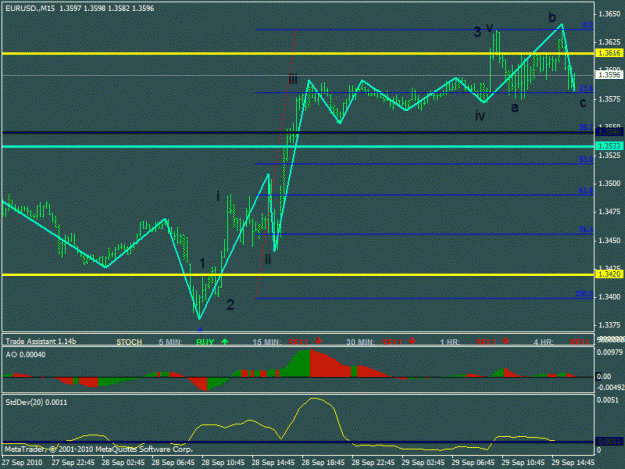Screen dimensions: 625x469
Task: Select the wave label '1' near the chart low
Action: 202,263
